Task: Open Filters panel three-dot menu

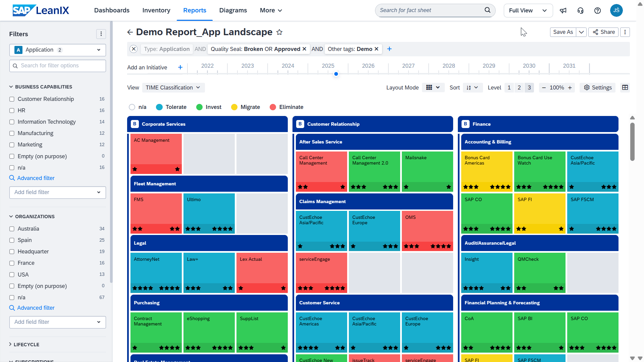Action: [x=101, y=34]
